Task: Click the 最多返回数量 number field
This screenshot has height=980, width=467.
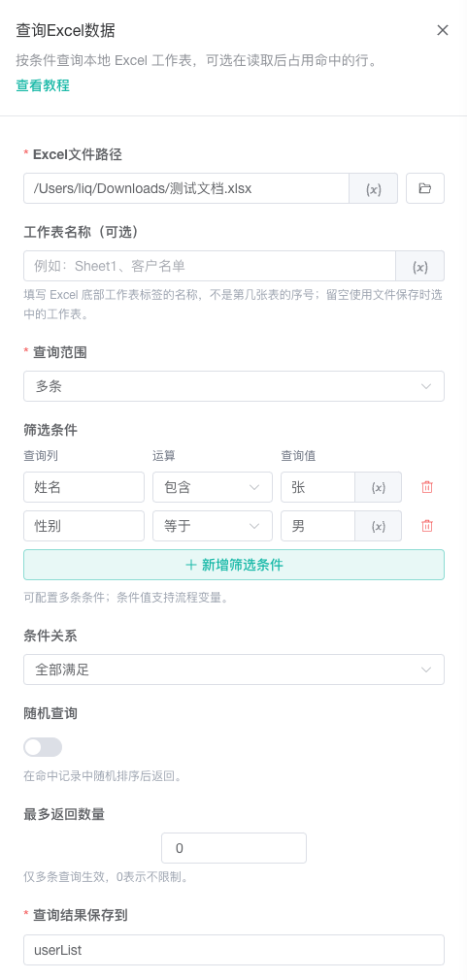Action: pos(234,848)
